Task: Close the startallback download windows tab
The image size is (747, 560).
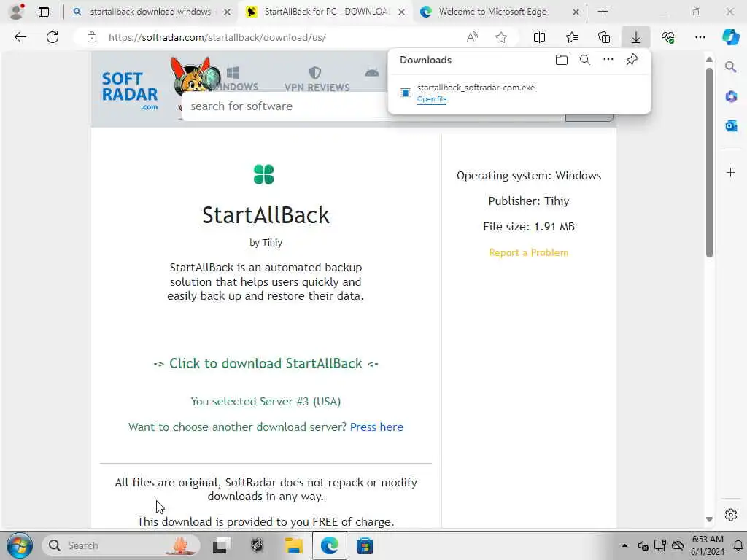Action: coord(228,12)
